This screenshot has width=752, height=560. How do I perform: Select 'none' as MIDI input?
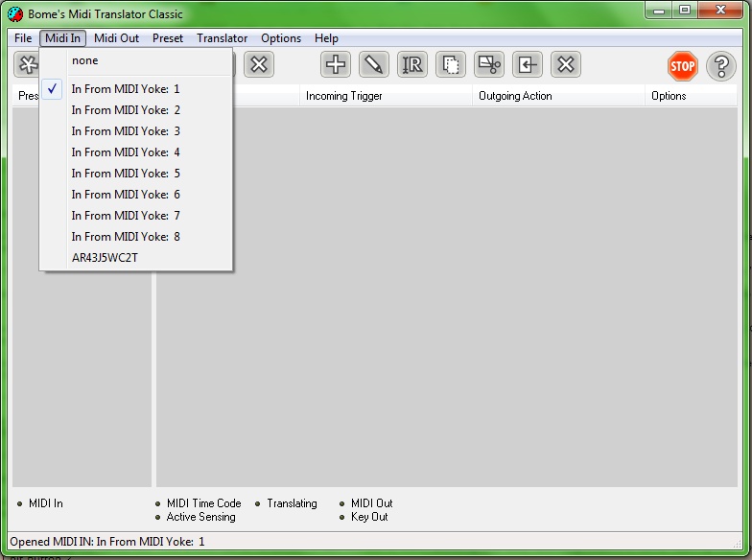click(136, 61)
